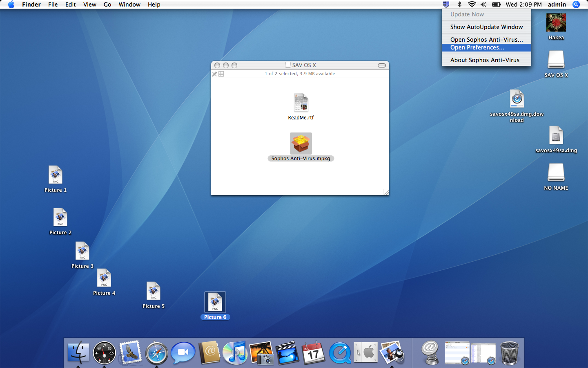Select Picture 4 on desktop
This screenshot has width=588, height=368.
coord(104,278)
